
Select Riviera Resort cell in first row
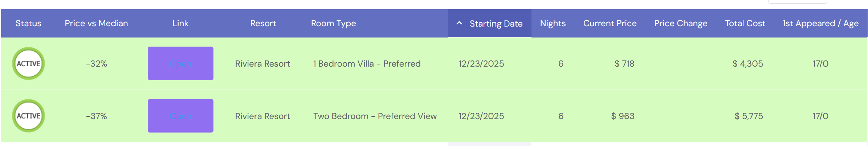(x=262, y=64)
